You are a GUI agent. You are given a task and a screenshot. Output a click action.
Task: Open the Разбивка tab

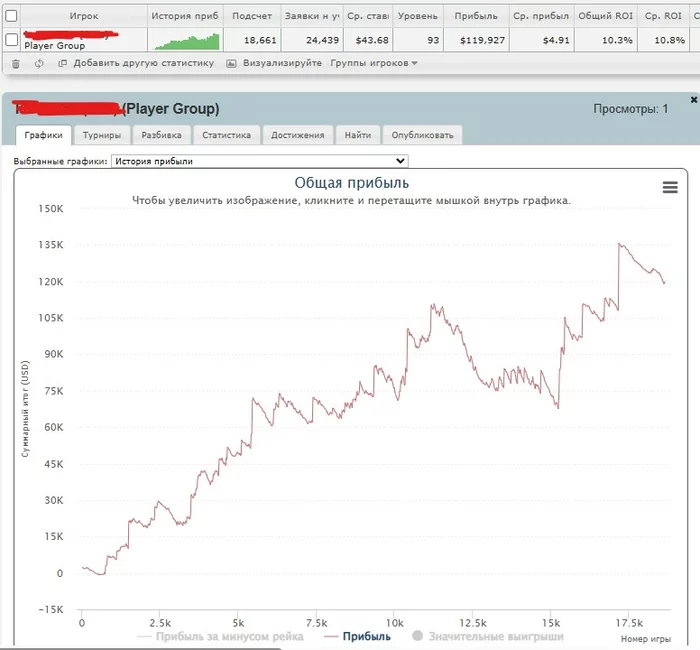[162, 135]
